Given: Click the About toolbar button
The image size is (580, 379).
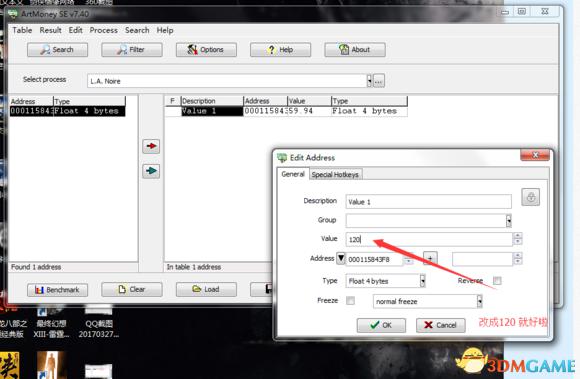Looking at the screenshot, I should (x=355, y=50).
